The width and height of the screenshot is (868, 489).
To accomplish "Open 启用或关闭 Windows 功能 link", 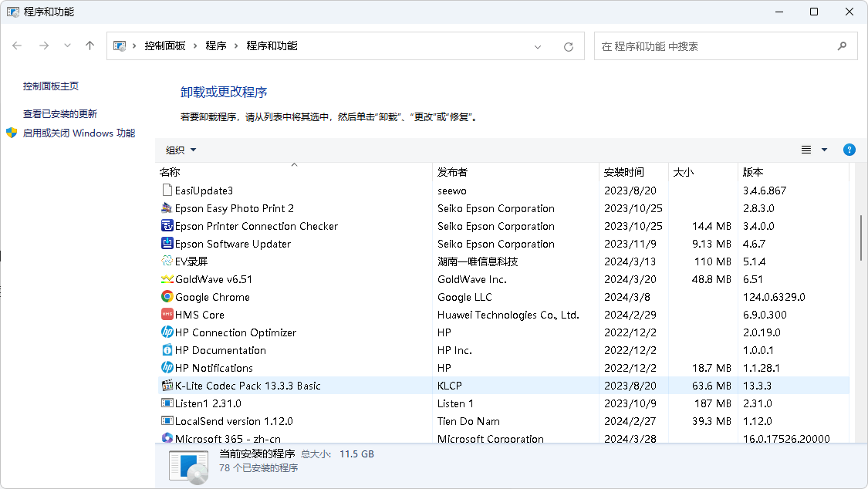I will (x=79, y=133).
